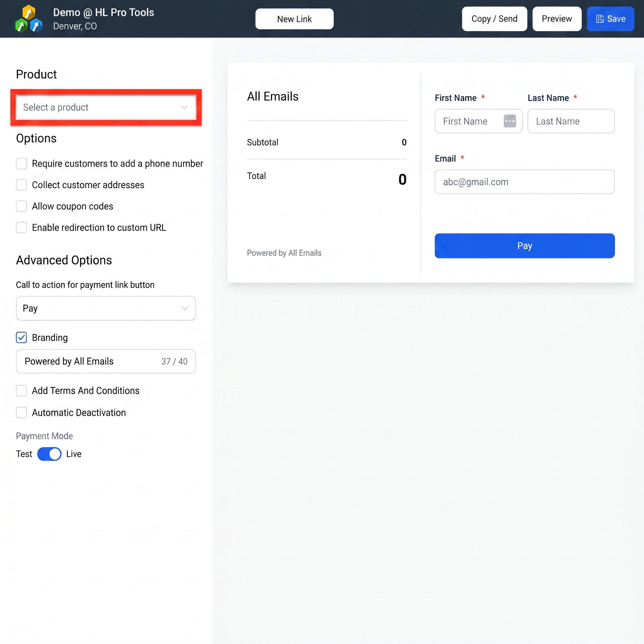
Task: Click the Subtotal label
Action: pyautogui.click(x=263, y=142)
